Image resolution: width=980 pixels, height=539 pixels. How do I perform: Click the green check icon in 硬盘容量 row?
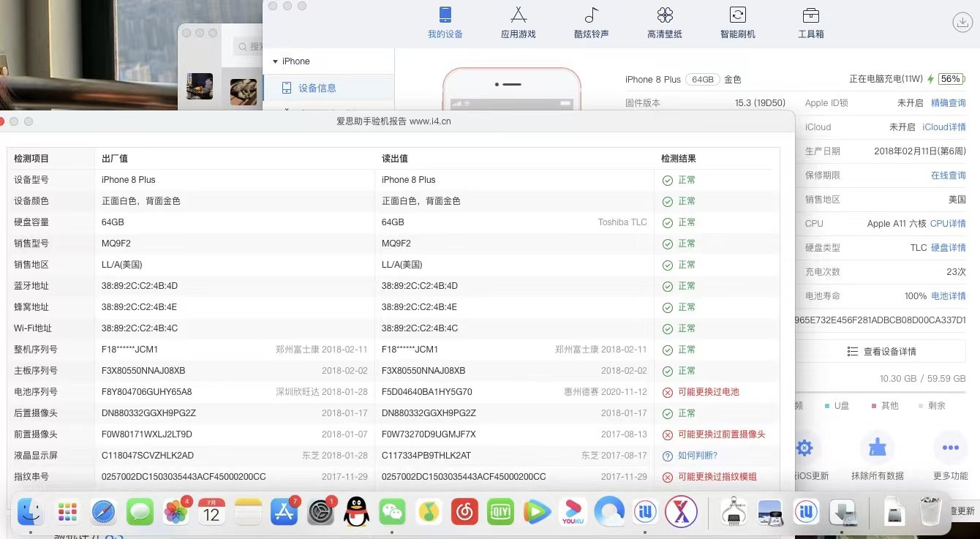tap(667, 223)
